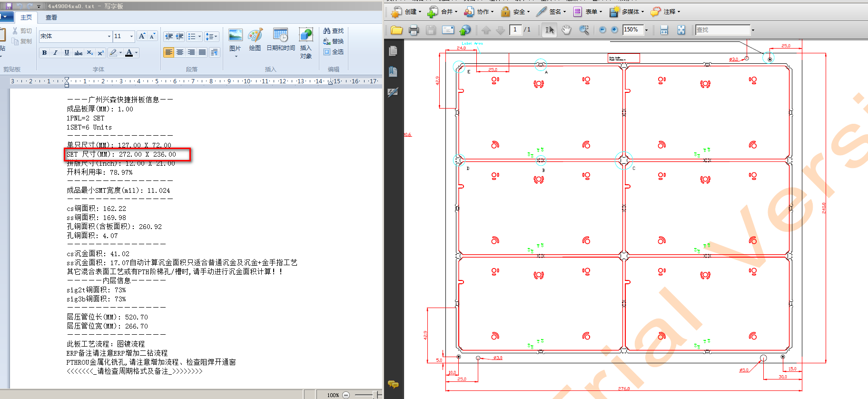
Task: Align text to the right
Action: pyautogui.click(x=191, y=52)
